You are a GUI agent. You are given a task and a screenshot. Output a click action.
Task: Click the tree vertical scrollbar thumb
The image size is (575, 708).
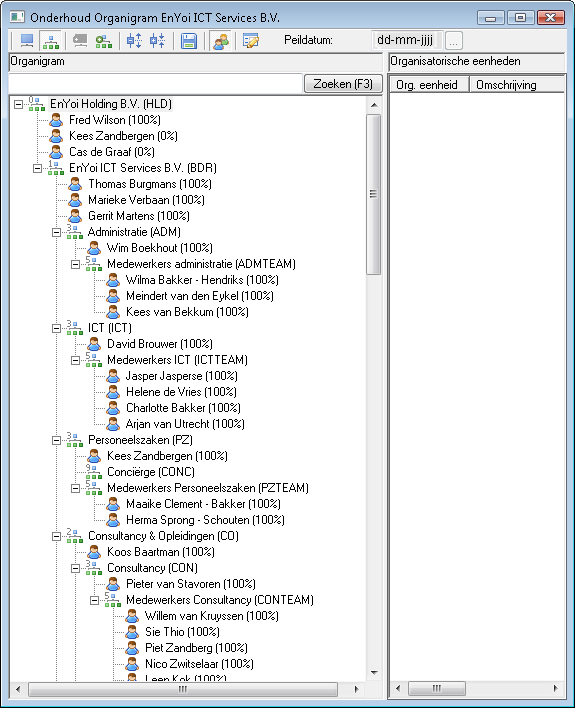click(x=374, y=194)
